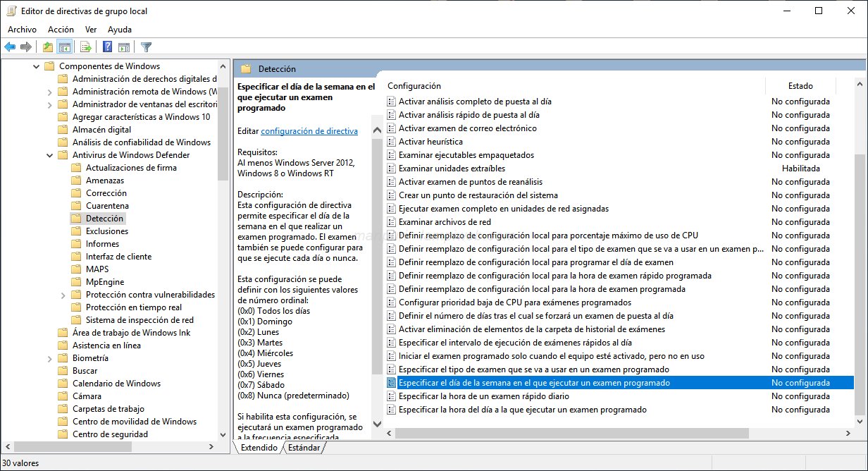This screenshot has width=868, height=471.
Task: Select Sistema de inspección de red
Action: coord(139,320)
